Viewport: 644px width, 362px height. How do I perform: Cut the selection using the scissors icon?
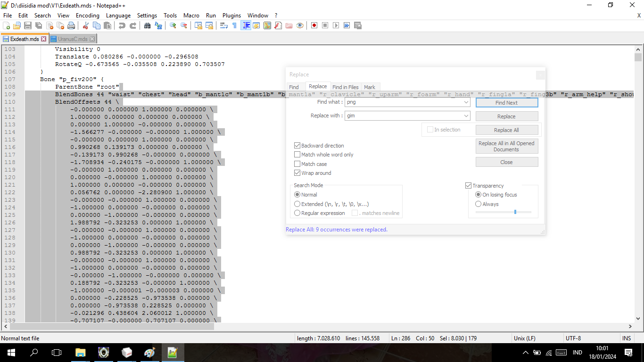pos(86,25)
